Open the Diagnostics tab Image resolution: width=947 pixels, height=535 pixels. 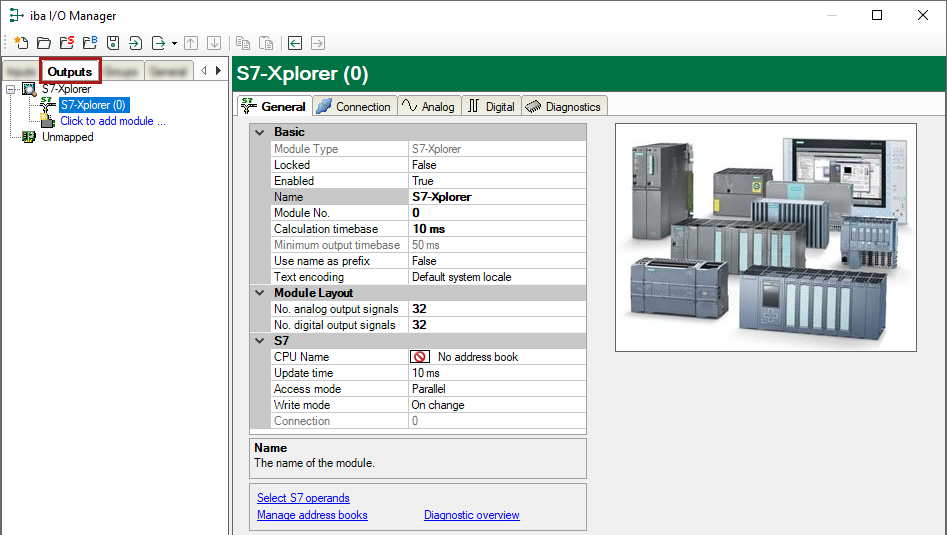click(x=563, y=106)
